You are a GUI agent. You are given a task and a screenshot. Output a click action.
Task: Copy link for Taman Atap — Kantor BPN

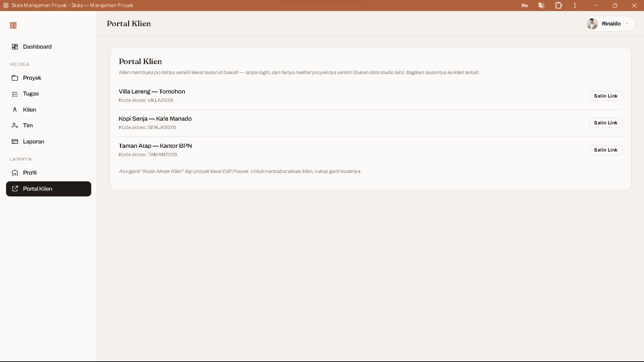(x=606, y=150)
